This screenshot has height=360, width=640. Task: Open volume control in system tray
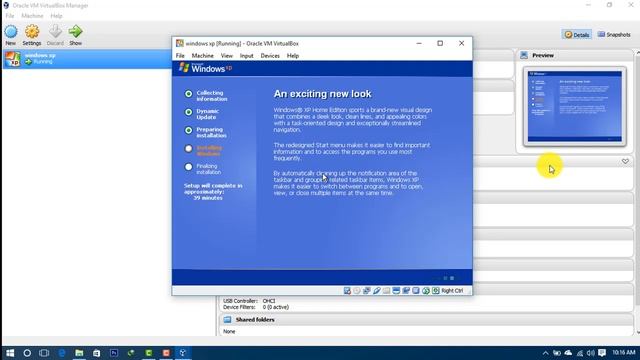click(591, 353)
